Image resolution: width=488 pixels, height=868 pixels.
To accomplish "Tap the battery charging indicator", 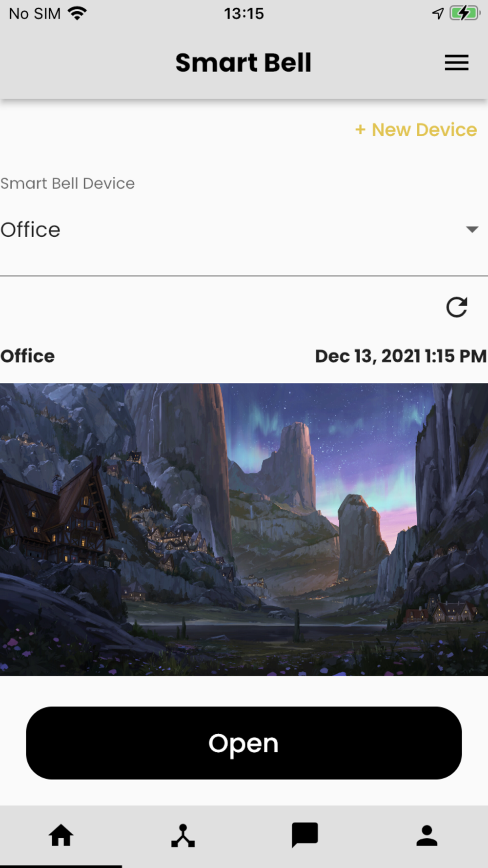I will tap(465, 13).
